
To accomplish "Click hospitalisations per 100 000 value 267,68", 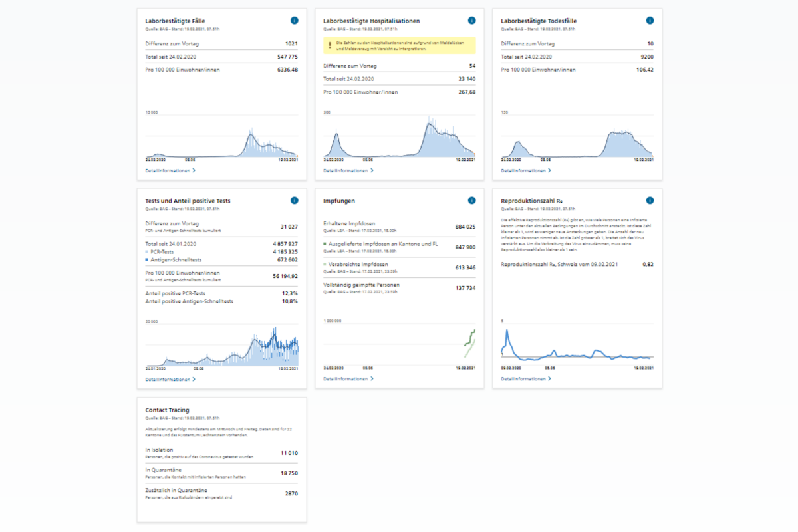I will point(467,92).
